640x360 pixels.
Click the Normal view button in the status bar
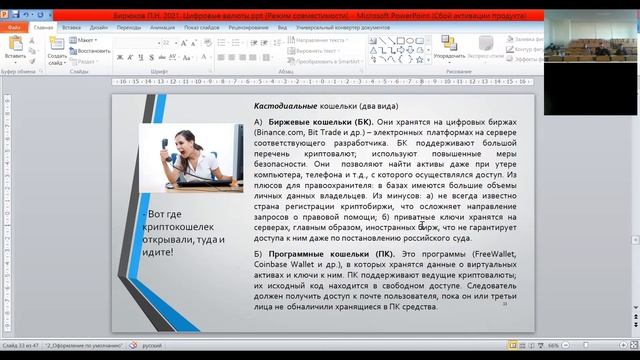point(512,345)
